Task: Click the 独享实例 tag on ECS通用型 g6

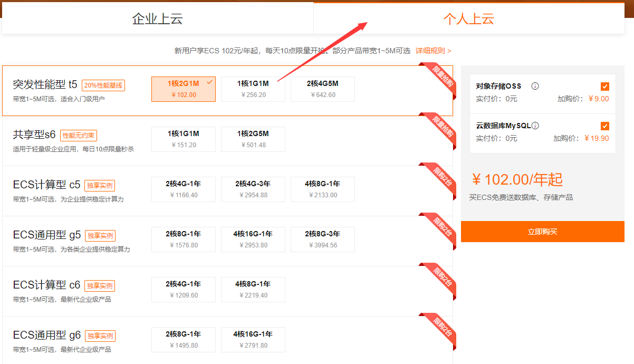Action: 100,336
